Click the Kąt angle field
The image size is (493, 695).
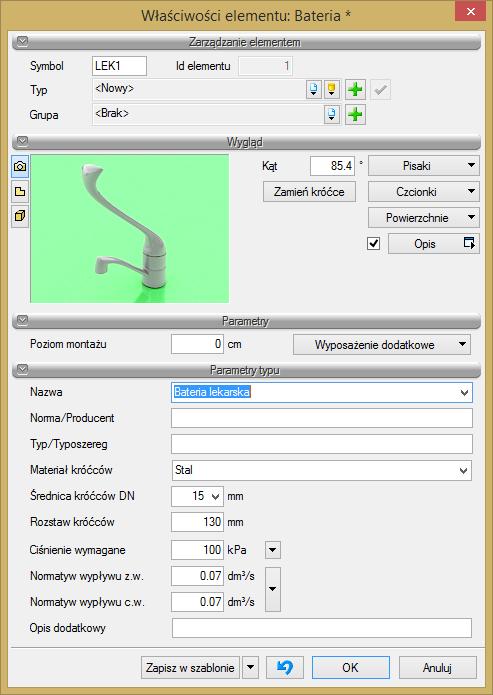pos(333,166)
